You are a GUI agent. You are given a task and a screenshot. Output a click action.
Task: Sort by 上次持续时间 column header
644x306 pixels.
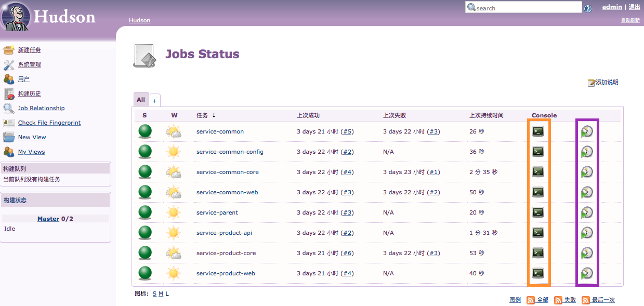click(x=487, y=115)
